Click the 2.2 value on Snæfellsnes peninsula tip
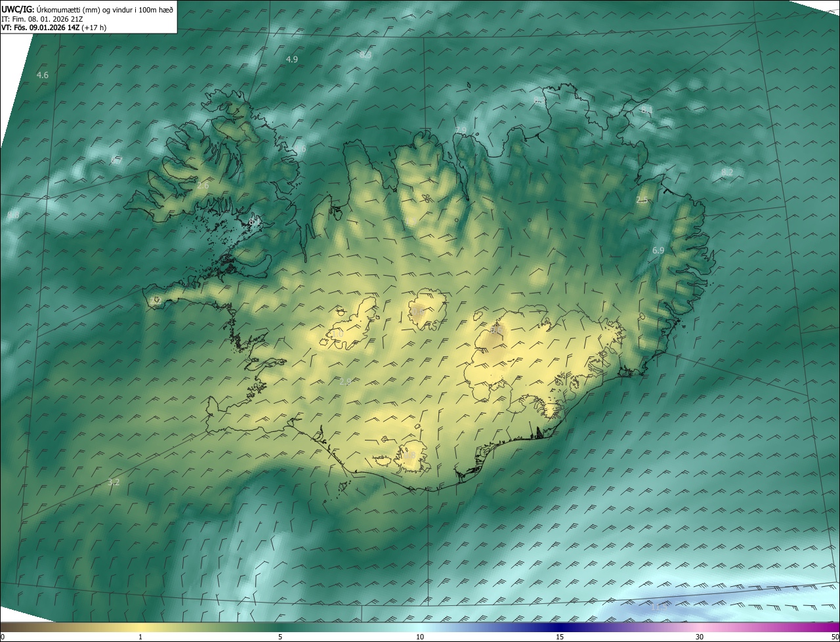Viewport: 840px width, 642px height. coord(156,299)
